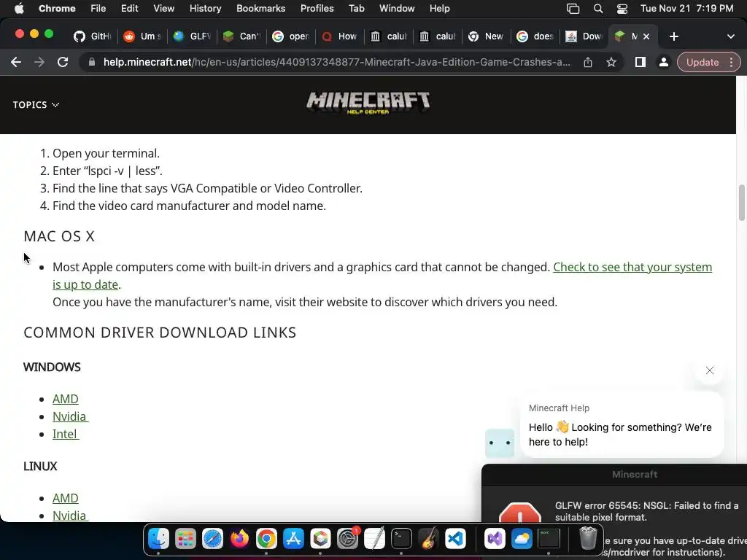View site information lock icon
747x560 pixels.
(91, 62)
